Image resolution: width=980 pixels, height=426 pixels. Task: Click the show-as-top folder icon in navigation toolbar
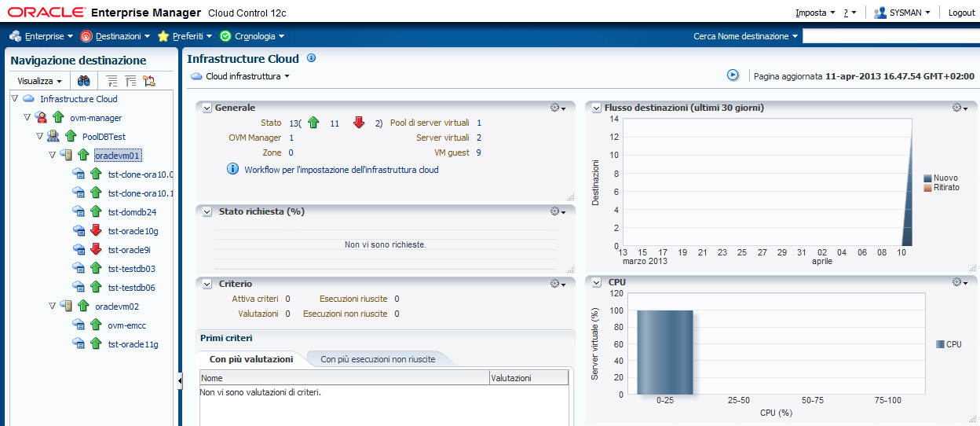click(x=148, y=81)
